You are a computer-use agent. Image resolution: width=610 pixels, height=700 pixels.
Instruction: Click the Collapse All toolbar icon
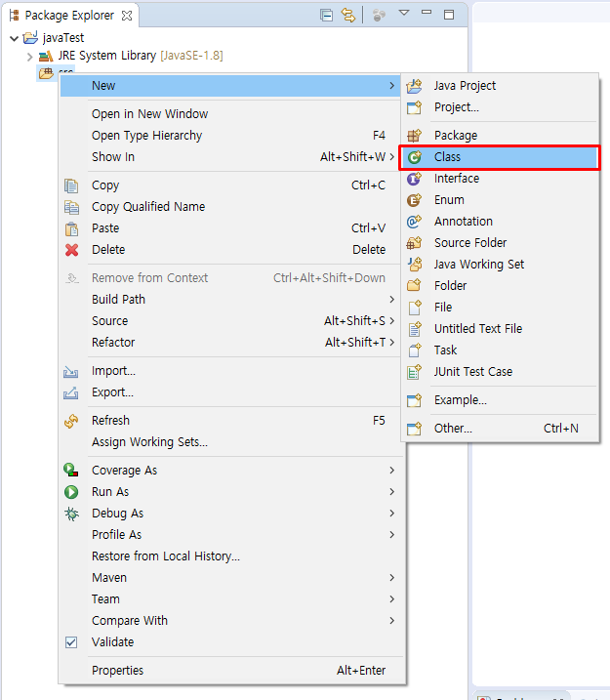click(326, 16)
